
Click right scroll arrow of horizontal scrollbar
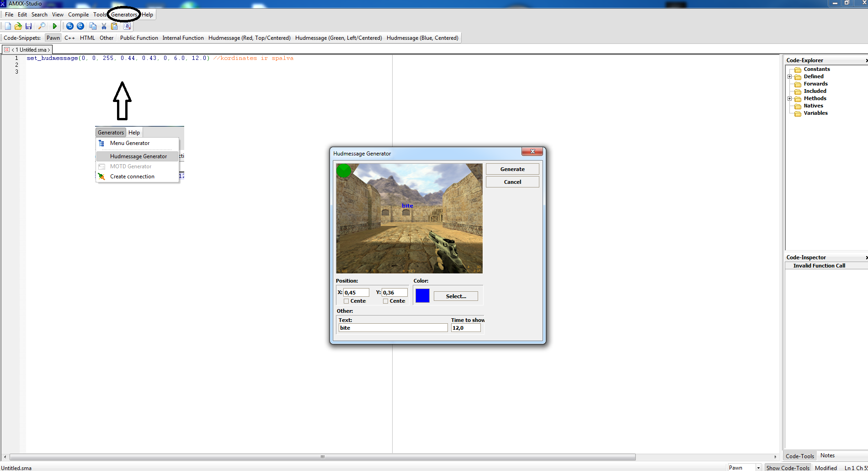(775, 457)
